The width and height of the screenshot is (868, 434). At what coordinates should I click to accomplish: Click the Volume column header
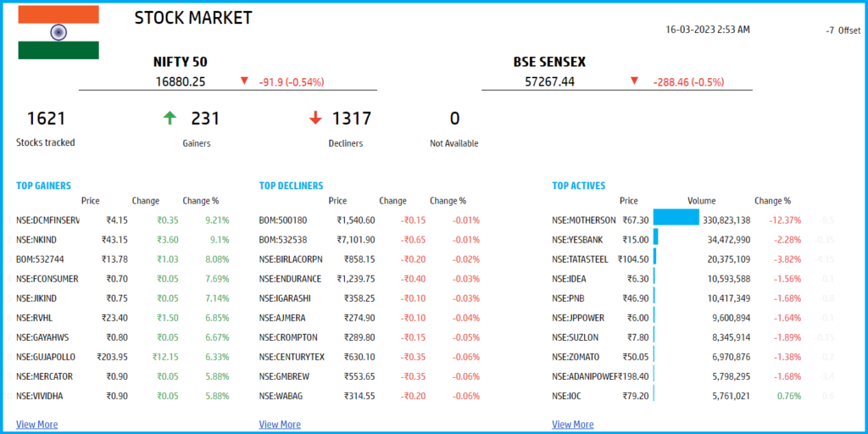[701, 201]
